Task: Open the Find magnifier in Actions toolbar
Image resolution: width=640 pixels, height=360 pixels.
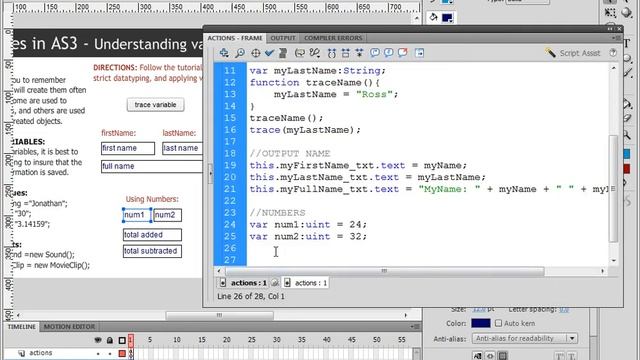Action: pyautogui.click(x=240, y=53)
